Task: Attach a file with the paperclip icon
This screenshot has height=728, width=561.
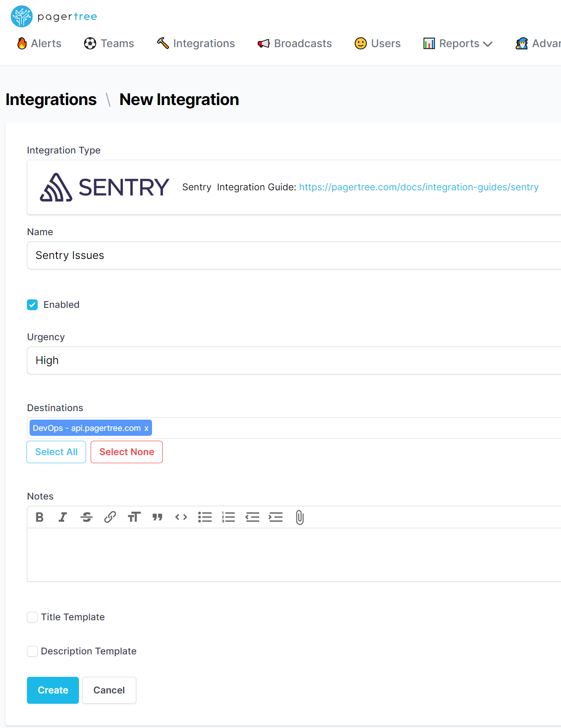Action: point(300,517)
